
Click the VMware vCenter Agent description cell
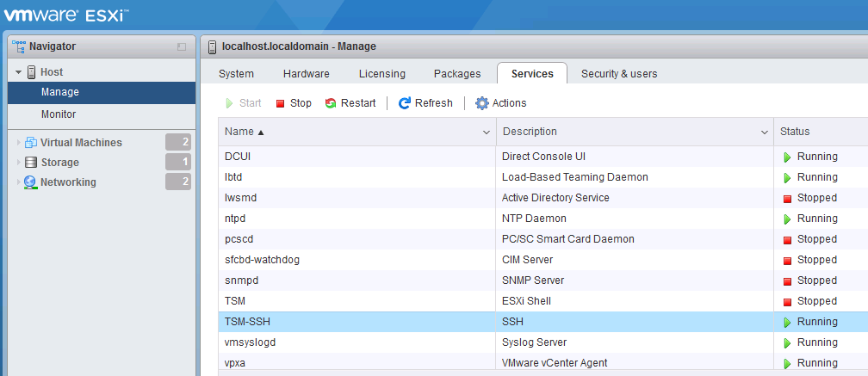click(x=635, y=363)
